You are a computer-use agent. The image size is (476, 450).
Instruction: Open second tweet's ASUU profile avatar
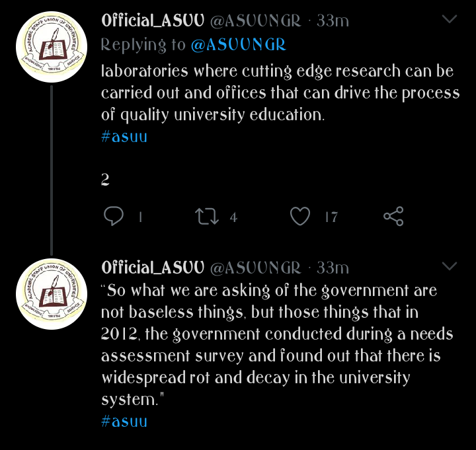(x=52, y=294)
